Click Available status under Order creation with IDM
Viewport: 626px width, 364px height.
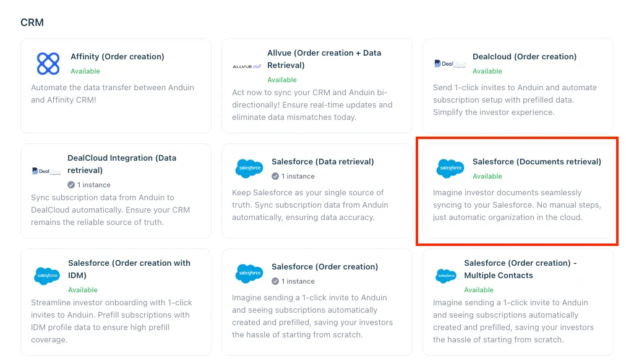(x=83, y=290)
